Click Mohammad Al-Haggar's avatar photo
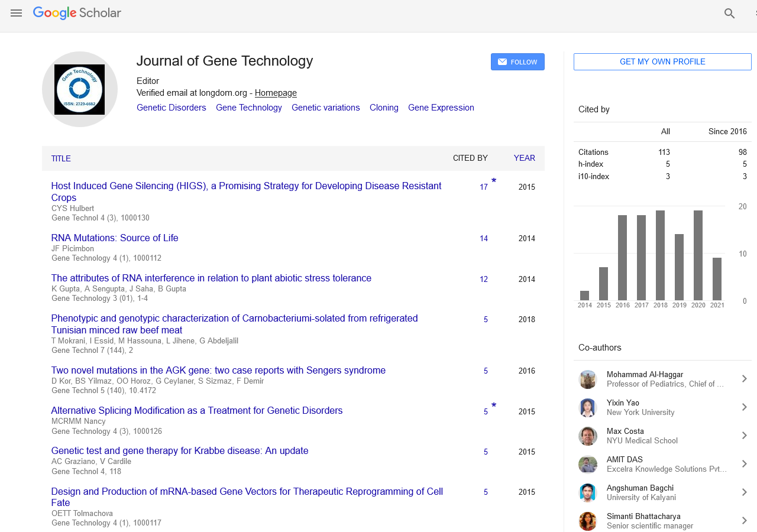The height and width of the screenshot is (532, 757). (x=587, y=379)
